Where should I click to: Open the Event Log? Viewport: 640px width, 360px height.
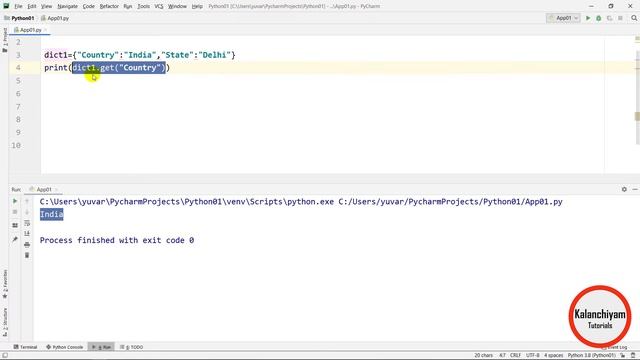(615, 347)
